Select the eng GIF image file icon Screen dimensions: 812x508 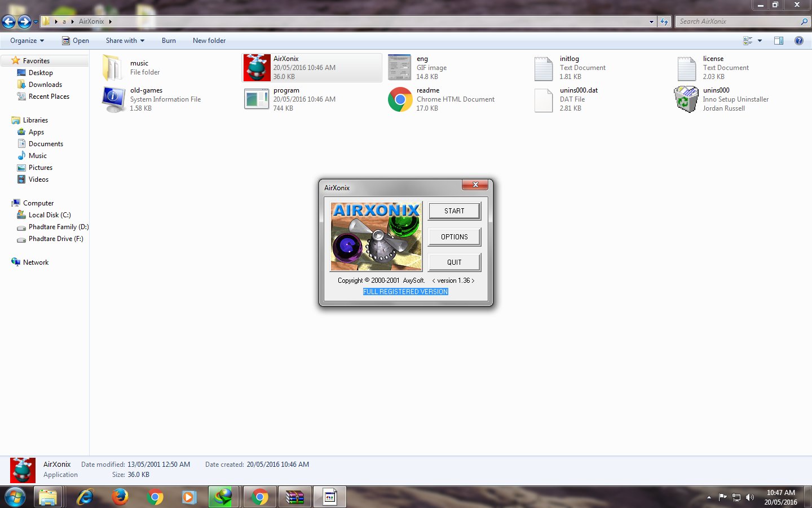pos(400,68)
